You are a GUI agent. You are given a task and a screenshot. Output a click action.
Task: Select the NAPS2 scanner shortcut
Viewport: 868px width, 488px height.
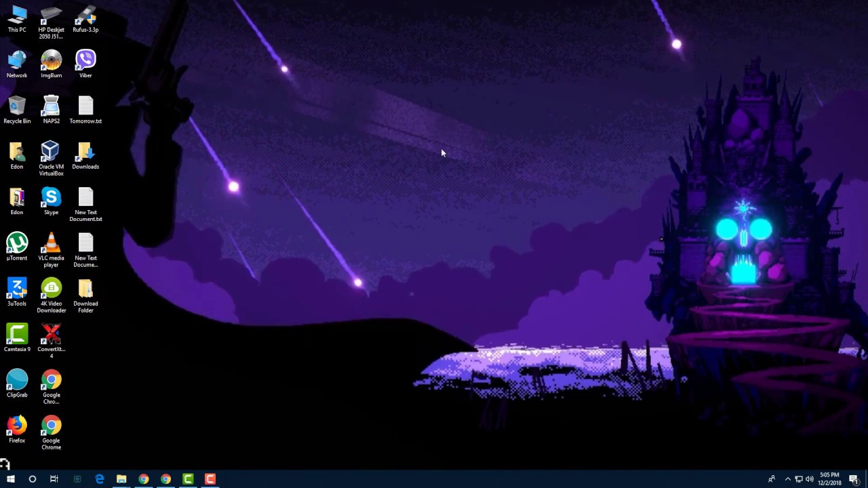[x=51, y=110]
